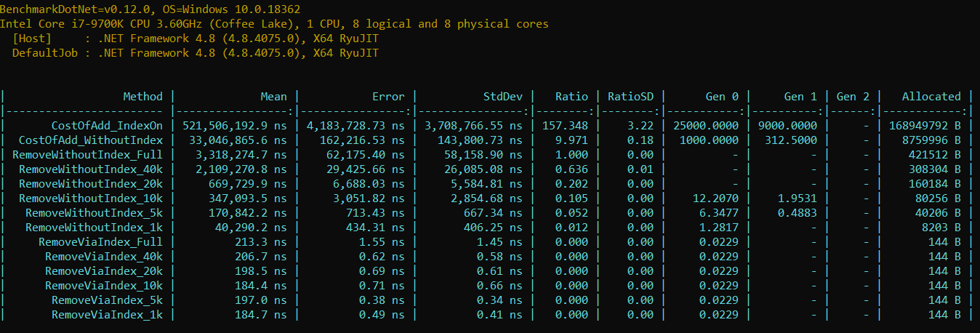Screen dimensions: 980x333
Task: Click the 157.348 ratio value
Action: (565, 125)
